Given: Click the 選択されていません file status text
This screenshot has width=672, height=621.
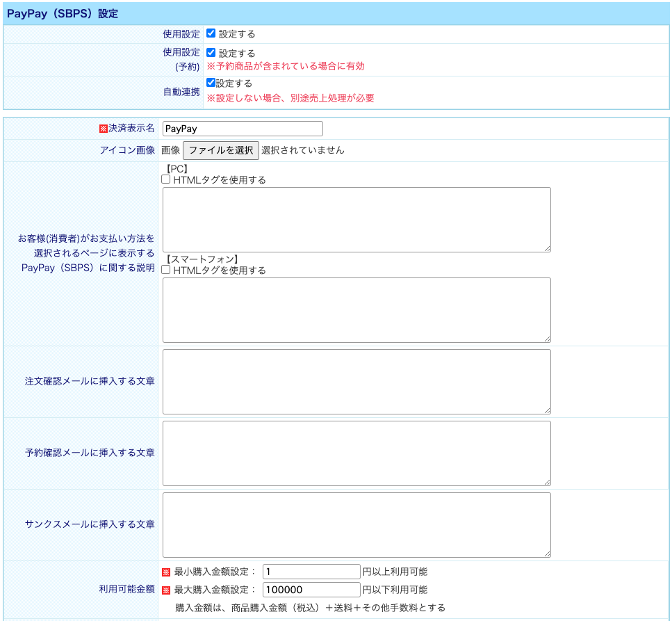Looking at the screenshot, I should 303,150.
